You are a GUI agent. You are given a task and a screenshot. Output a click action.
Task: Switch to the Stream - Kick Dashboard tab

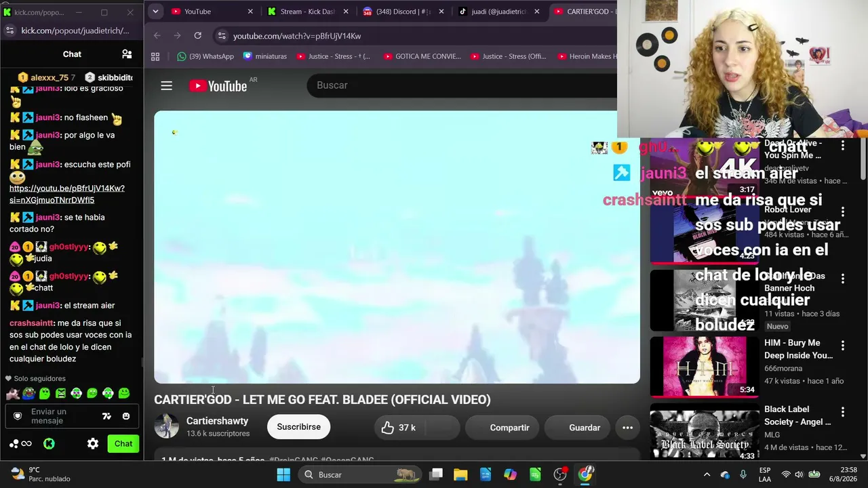[308, 12]
